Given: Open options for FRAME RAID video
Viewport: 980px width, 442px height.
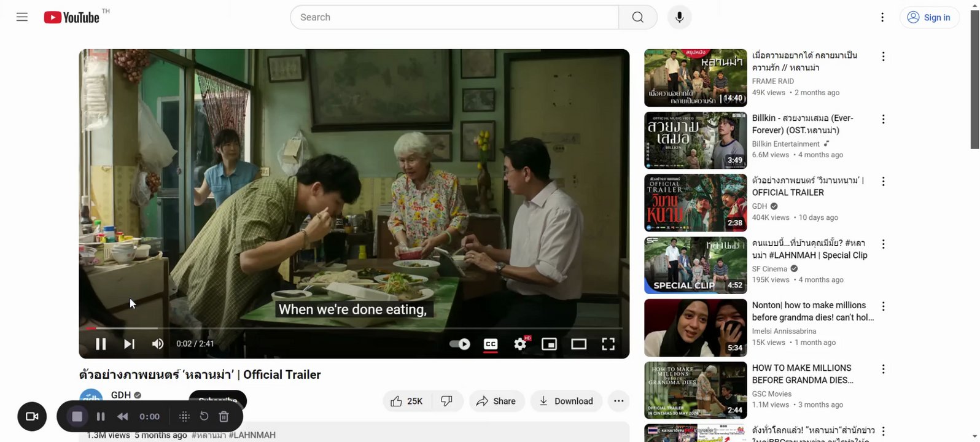Looking at the screenshot, I should 883,56.
